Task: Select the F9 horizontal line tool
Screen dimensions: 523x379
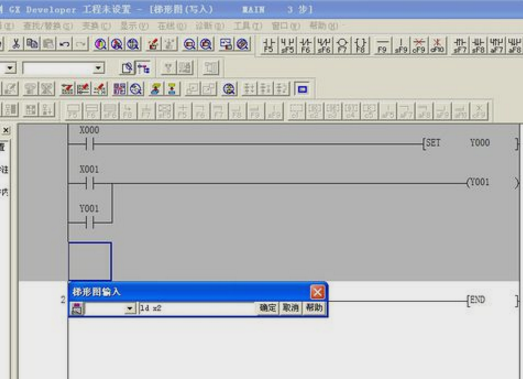Action: 382,45
